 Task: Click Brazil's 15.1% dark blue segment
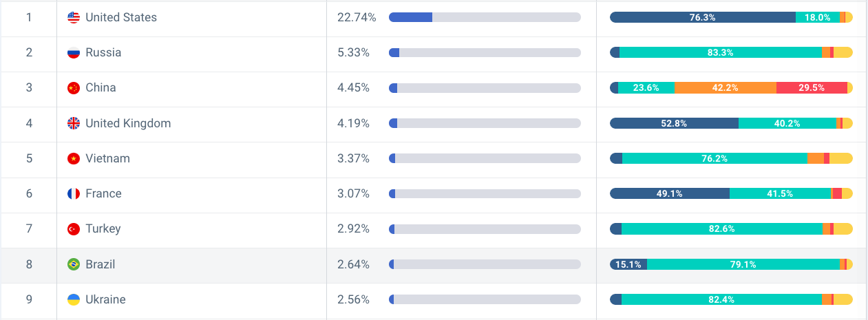[x=628, y=264]
